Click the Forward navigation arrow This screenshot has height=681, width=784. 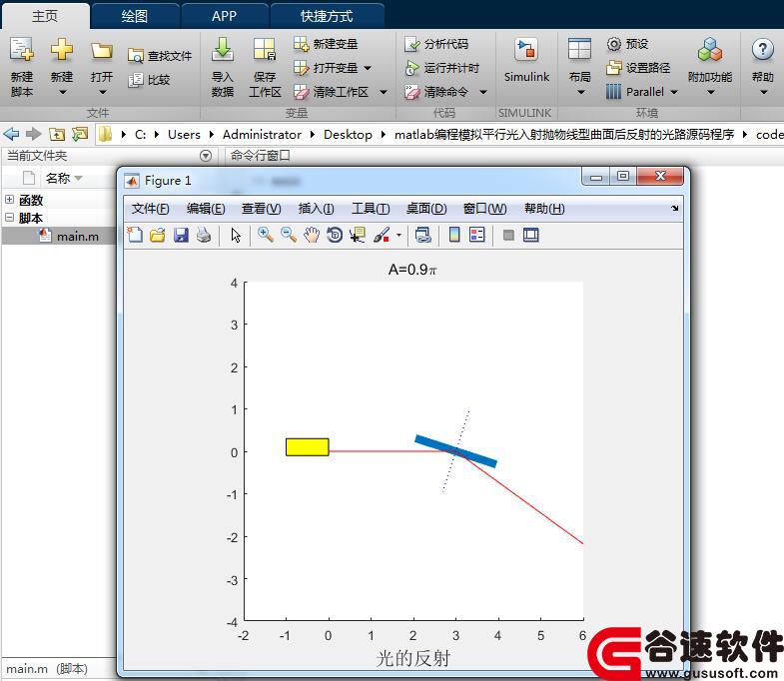coord(34,134)
